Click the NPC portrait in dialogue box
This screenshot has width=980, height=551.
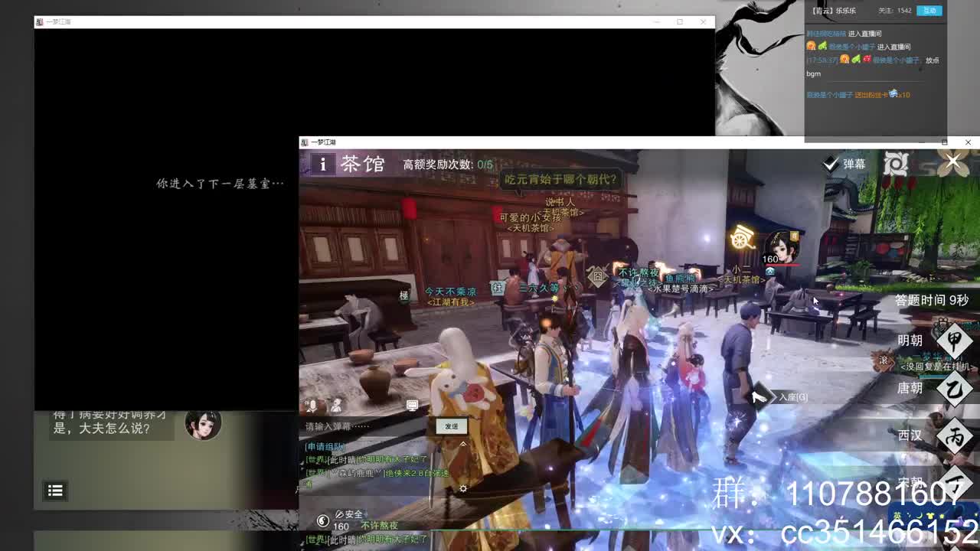pyautogui.click(x=203, y=423)
